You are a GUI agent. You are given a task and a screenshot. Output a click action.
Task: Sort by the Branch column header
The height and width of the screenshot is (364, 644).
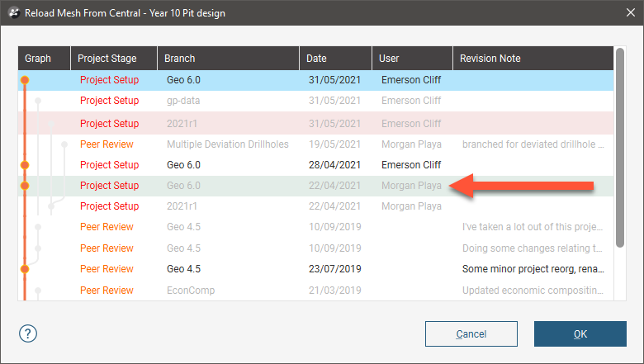click(x=228, y=59)
